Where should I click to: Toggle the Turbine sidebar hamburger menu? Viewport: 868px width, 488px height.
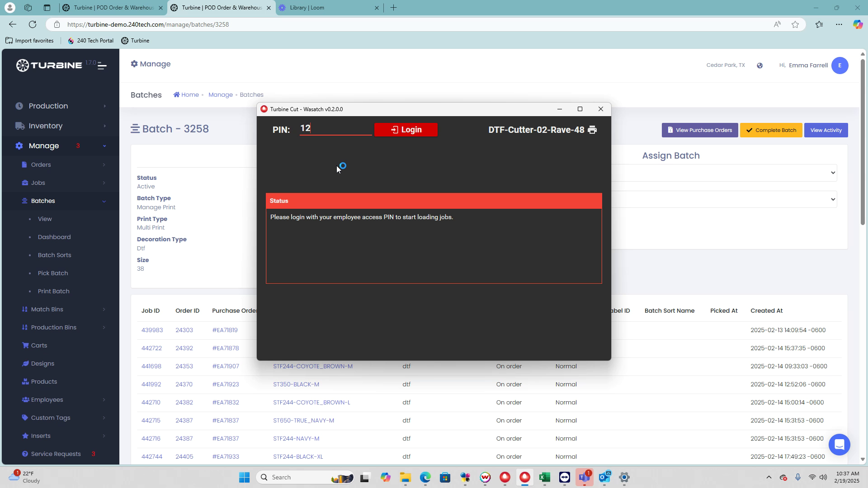click(102, 66)
